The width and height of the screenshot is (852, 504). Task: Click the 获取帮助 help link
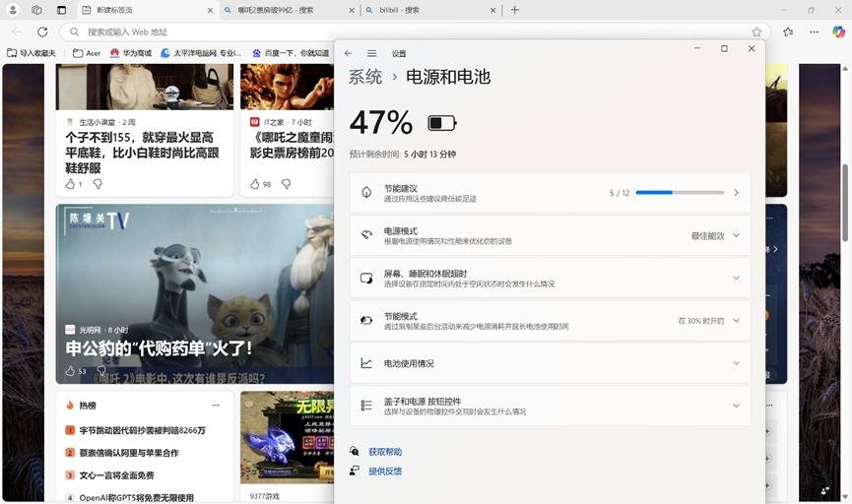click(385, 452)
